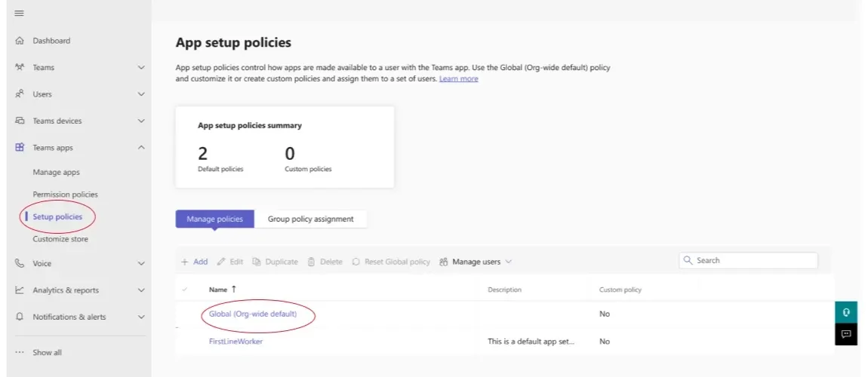868x377 pixels.
Task: Click "This is a default app set..." description
Action: click(x=531, y=341)
